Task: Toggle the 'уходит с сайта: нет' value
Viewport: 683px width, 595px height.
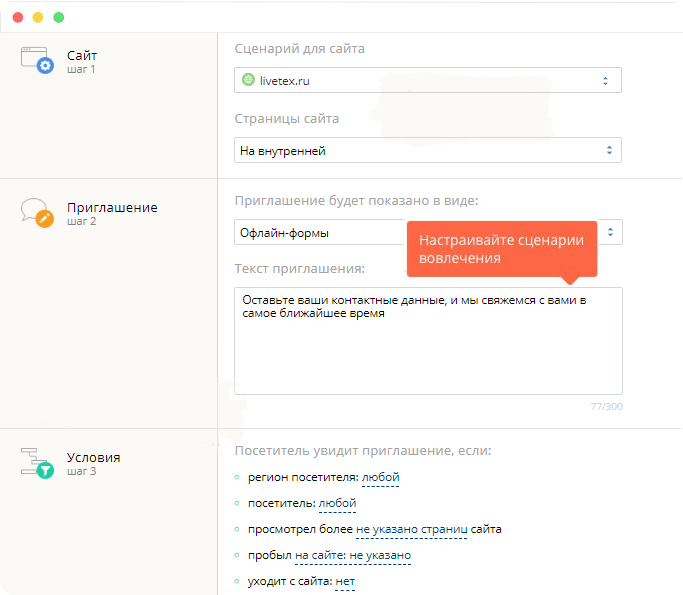Action: click(x=345, y=582)
